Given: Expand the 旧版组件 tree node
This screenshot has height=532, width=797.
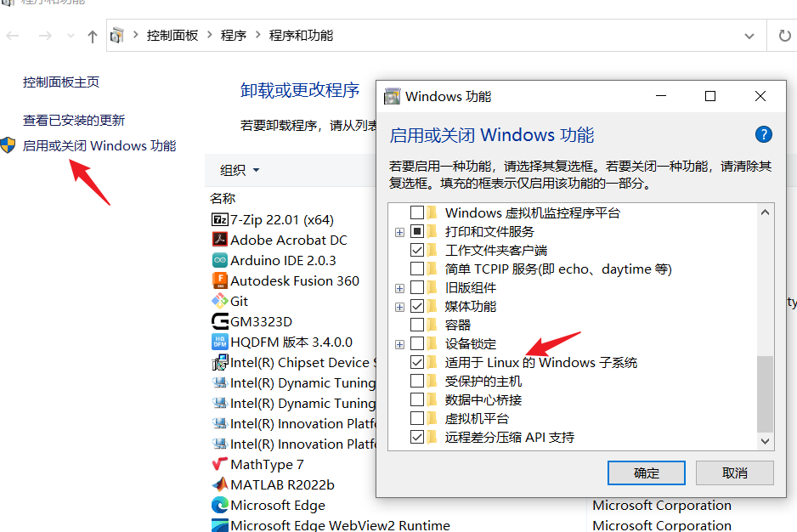Looking at the screenshot, I should coord(399,288).
